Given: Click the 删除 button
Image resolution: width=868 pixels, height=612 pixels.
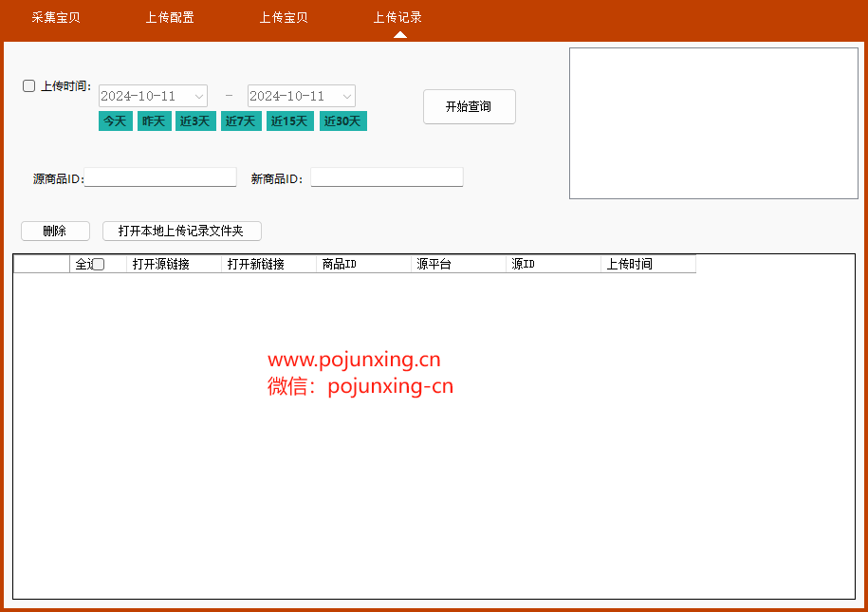Looking at the screenshot, I should point(55,231).
